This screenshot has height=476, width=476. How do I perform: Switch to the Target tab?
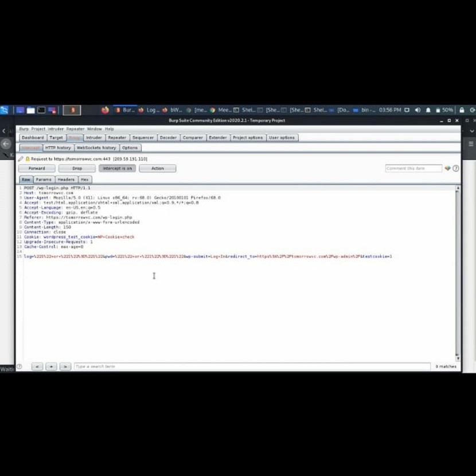(56, 138)
